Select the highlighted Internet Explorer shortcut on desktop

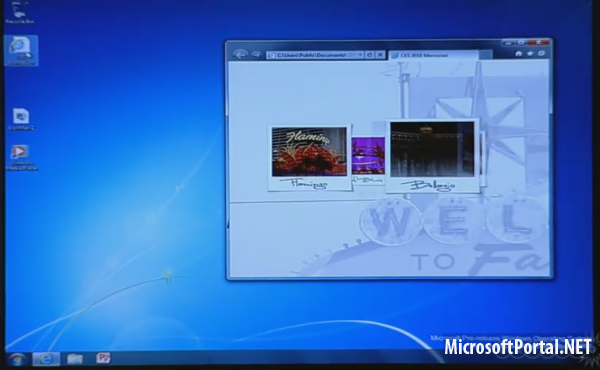[x=21, y=51]
